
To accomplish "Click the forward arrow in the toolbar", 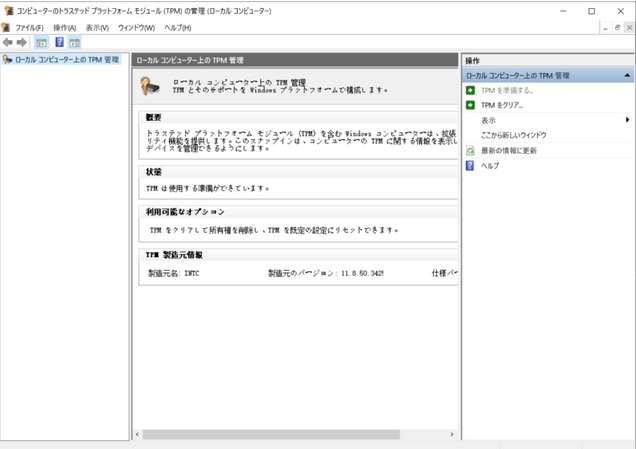I will (22, 43).
